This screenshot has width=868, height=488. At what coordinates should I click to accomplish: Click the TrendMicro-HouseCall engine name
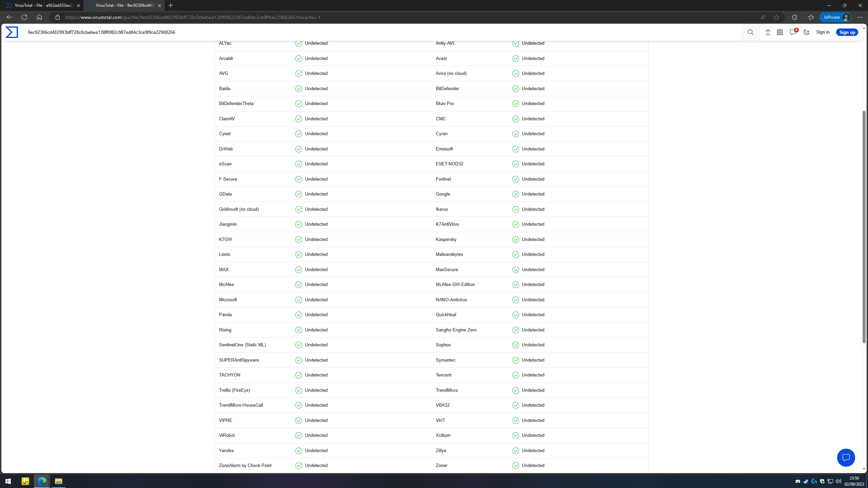(x=241, y=405)
